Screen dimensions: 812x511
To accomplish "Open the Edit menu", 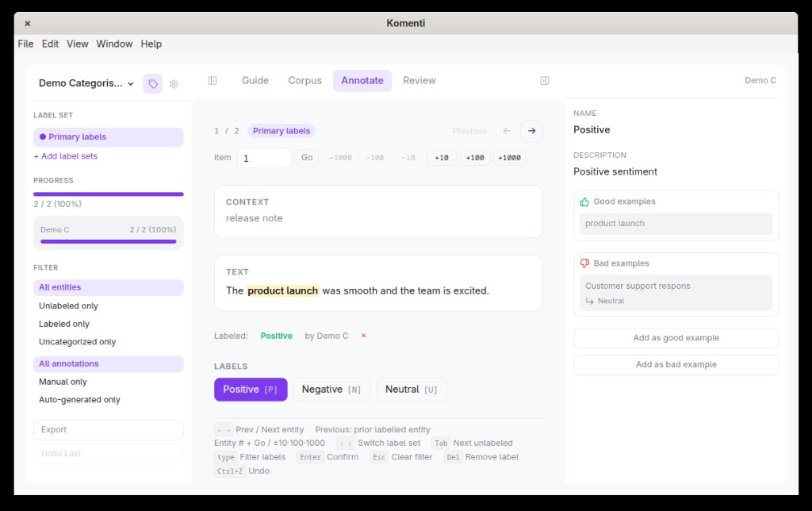I will click(x=50, y=44).
